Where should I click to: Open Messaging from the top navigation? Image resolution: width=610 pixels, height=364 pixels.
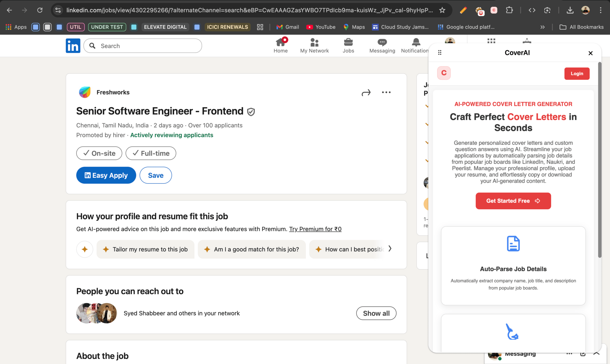[382, 45]
